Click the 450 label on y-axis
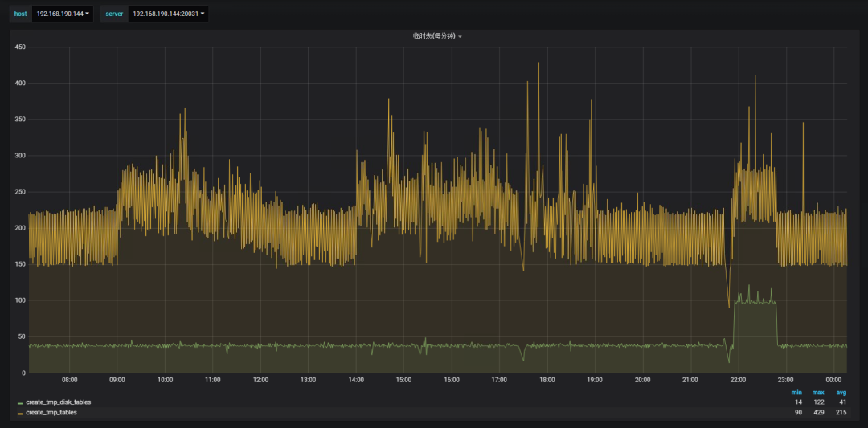The image size is (868, 428). [21, 47]
